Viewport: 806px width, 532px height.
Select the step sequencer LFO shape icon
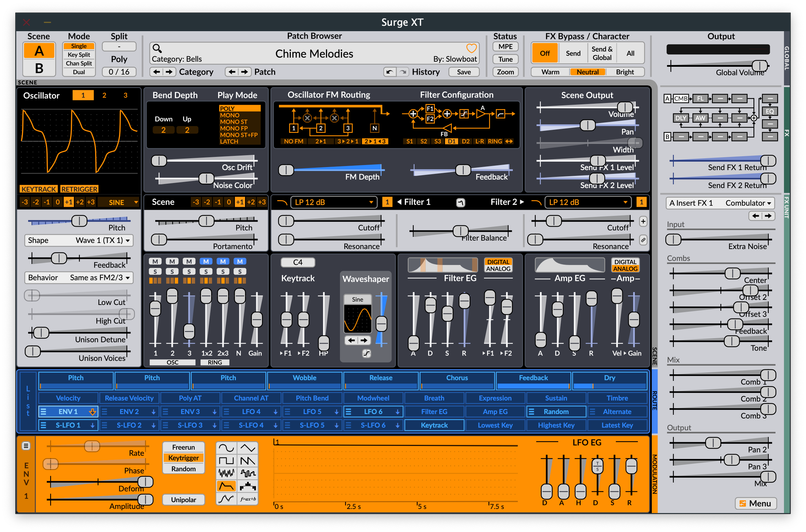248,486
